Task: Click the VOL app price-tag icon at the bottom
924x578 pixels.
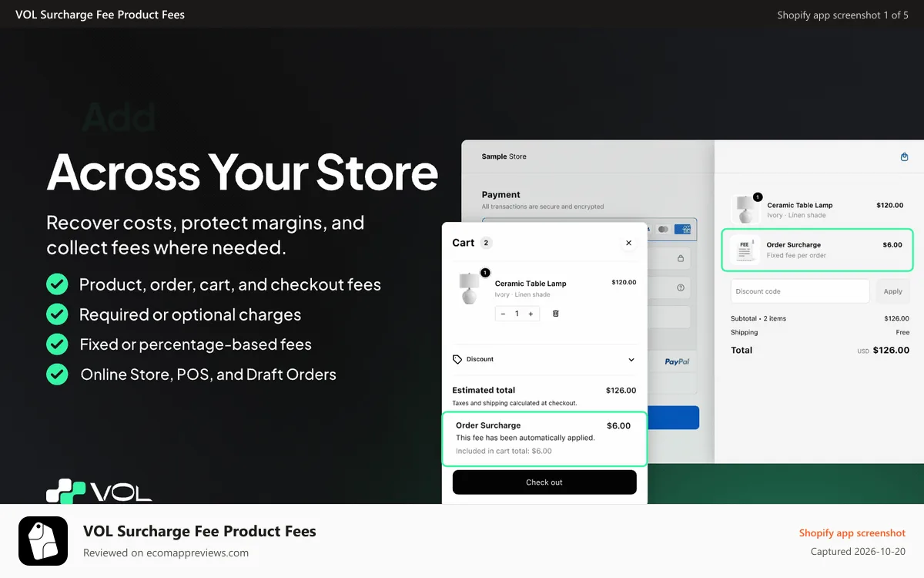Action: pos(43,541)
